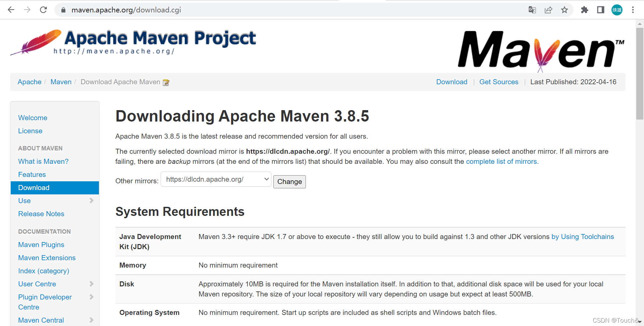Click 'Downloading Apache Maven 3.8.5' heading
This screenshot has height=326, width=644.
[242, 116]
